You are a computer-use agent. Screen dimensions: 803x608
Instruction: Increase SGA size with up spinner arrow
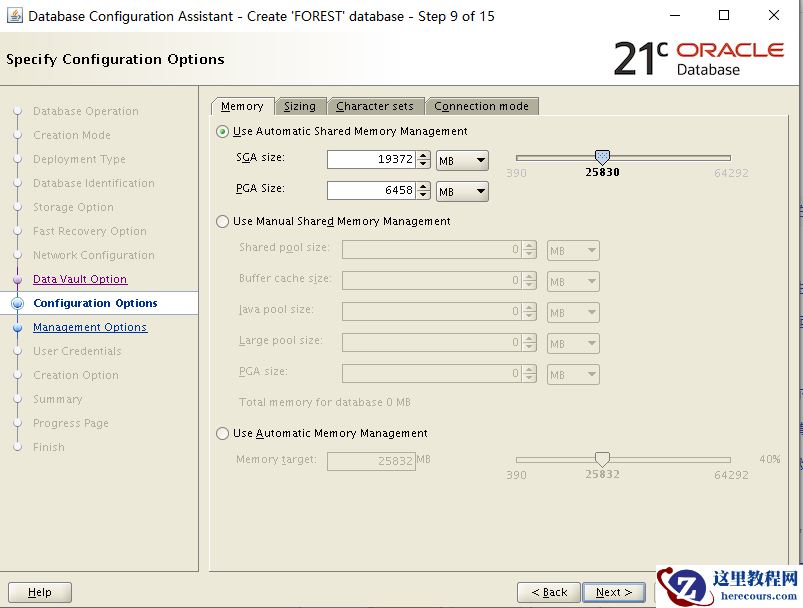(423, 155)
